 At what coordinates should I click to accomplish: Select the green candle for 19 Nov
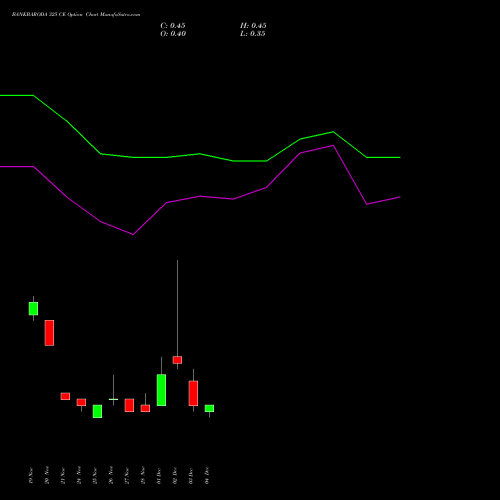[33, 308]
